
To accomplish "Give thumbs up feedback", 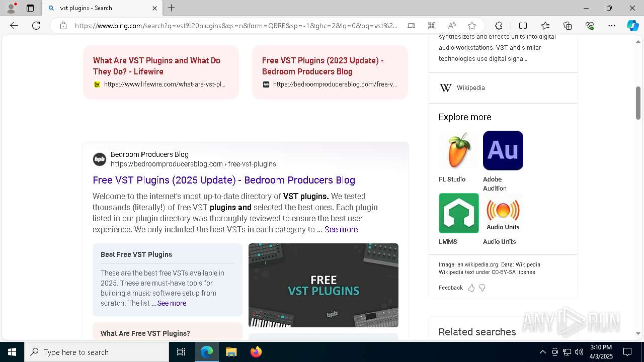I will [471, 288].
